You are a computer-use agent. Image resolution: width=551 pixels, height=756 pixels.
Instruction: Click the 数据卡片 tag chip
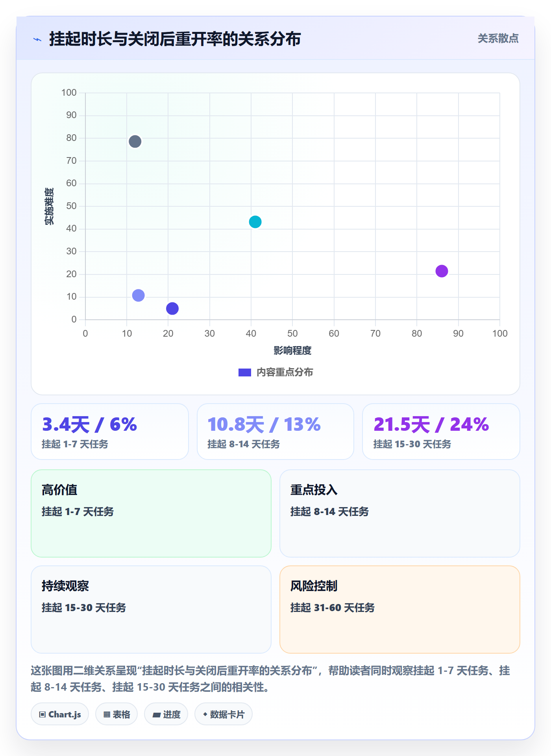tap(224, 714)
